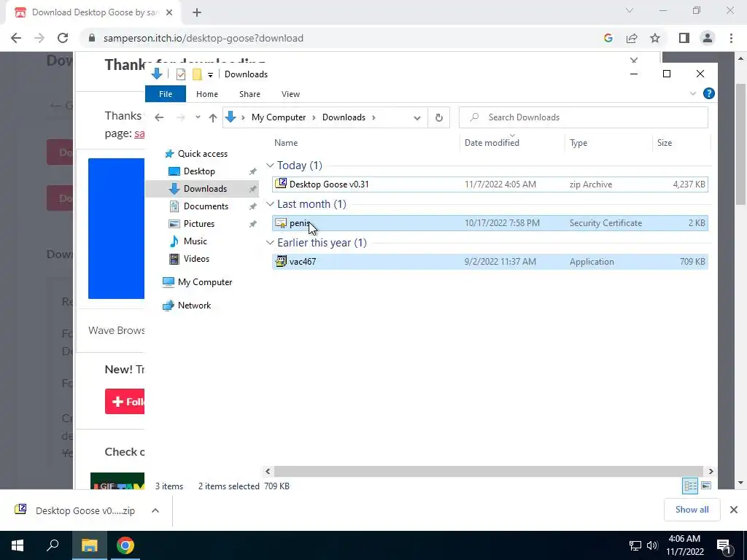Open Music in navigation pane
The image size is (747, 560).
coord(195,241)
